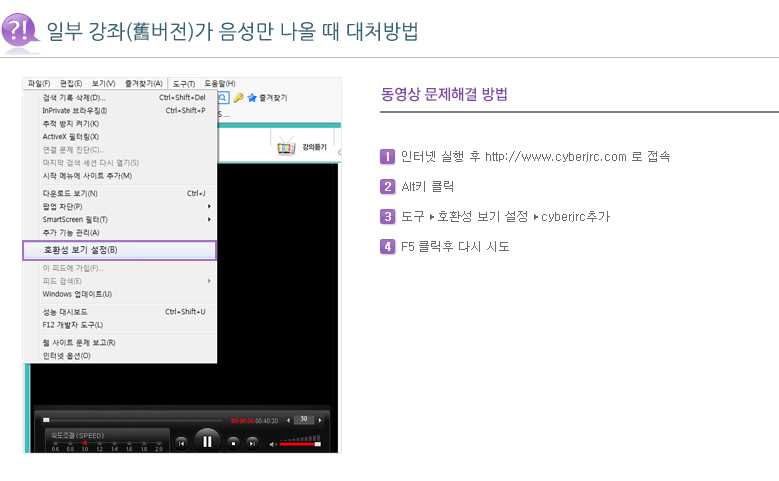Open the 도움말(H) menu

pos(220,83)
